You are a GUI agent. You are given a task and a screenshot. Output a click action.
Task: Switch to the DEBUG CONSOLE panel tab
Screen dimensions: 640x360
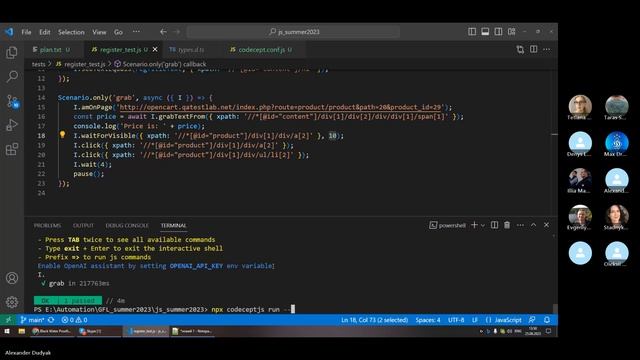pyautogui.click(x=127, y=225)
